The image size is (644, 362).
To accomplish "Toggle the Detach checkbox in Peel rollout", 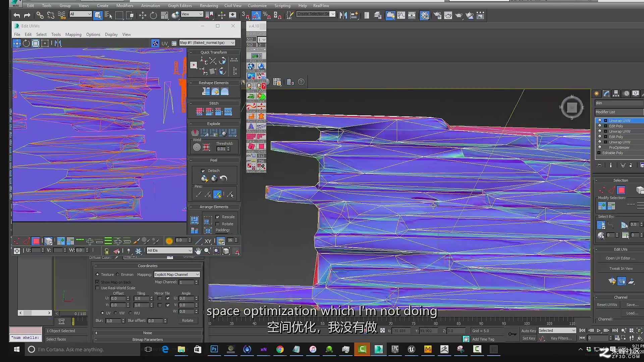I will pyautogui.click(x=203, y=171).
